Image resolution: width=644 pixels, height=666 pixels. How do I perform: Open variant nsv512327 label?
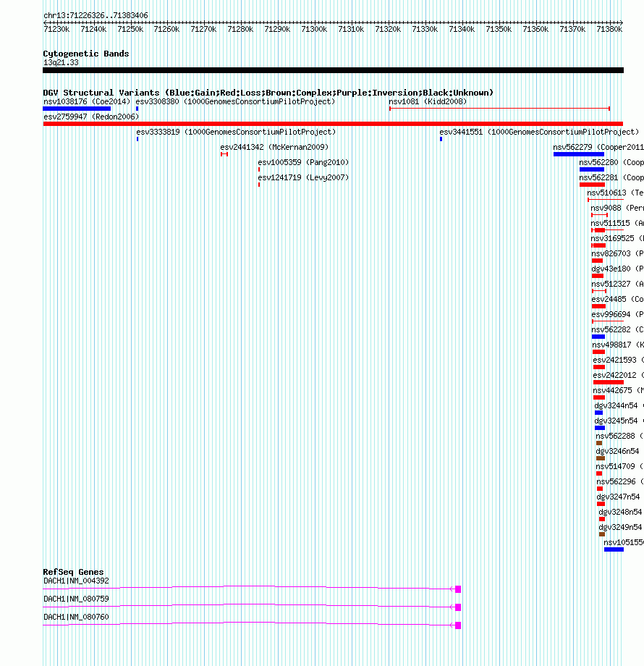[618, 284]
